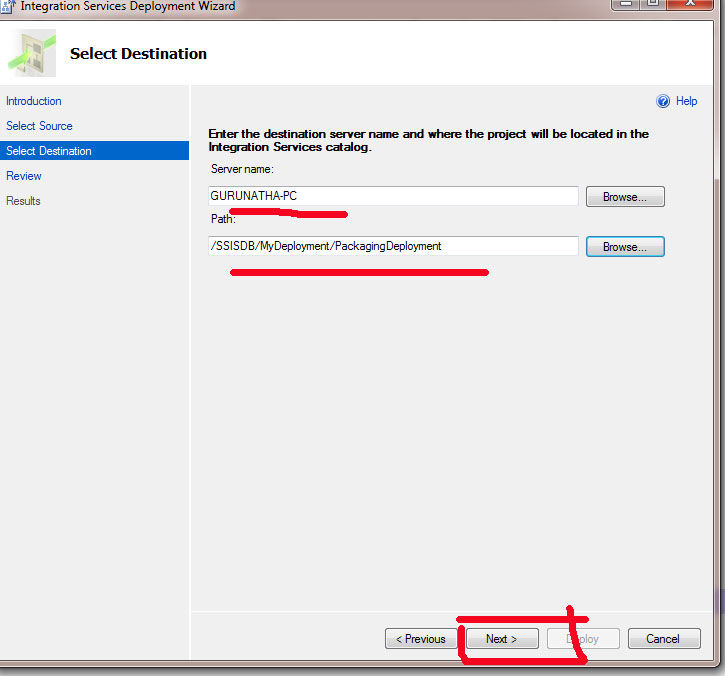Click the 'Select Destination' page heading
The width and height of the screenshot is (725, 676).
pyautogui.click(x=138, y=54)
